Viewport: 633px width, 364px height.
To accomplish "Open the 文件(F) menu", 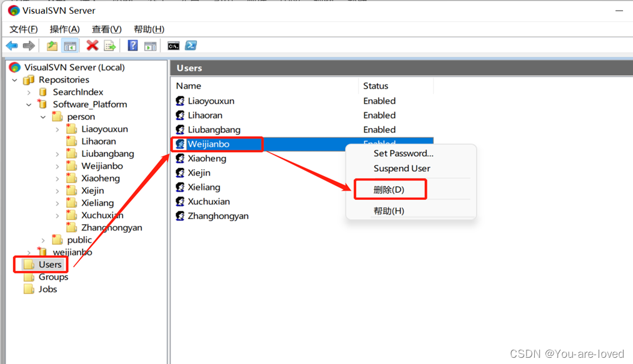I will 23,29.
